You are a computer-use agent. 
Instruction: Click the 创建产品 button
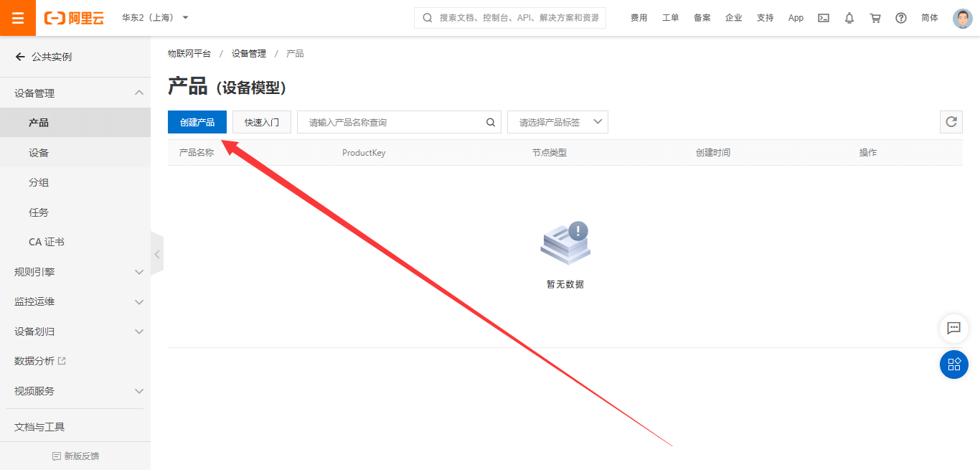click(197, 122)
